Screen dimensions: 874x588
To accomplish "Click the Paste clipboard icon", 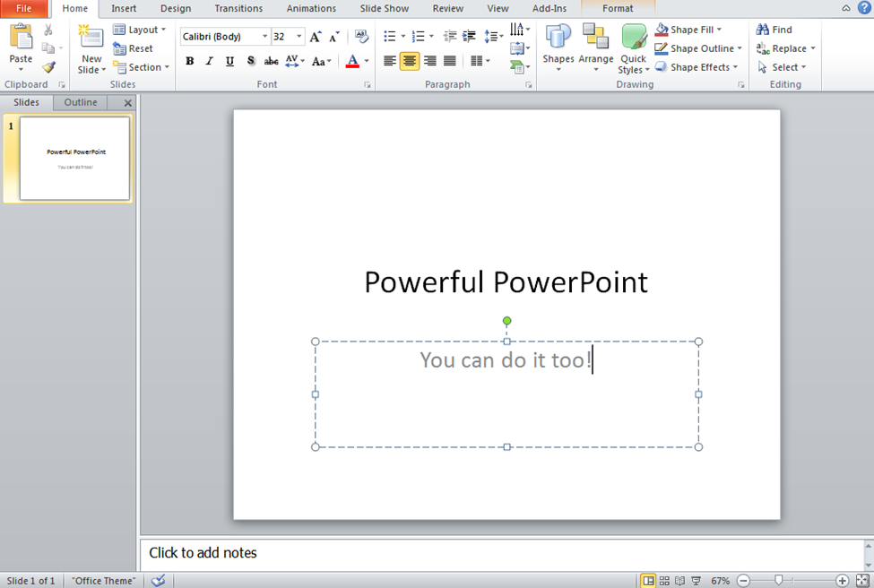I will tap(22, 37).
